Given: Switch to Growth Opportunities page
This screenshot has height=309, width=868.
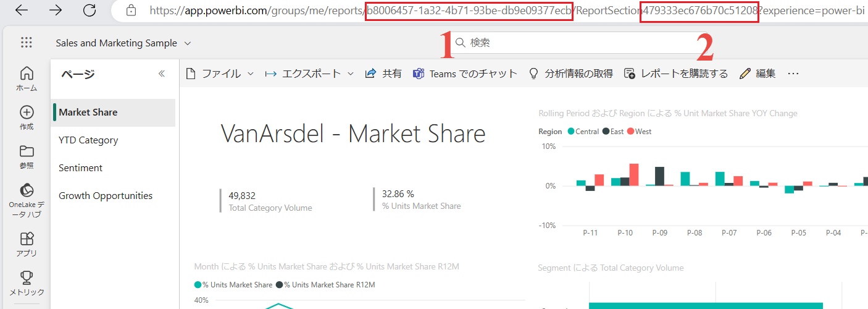Looking at the screenshot, I should [x=114, y=196].
